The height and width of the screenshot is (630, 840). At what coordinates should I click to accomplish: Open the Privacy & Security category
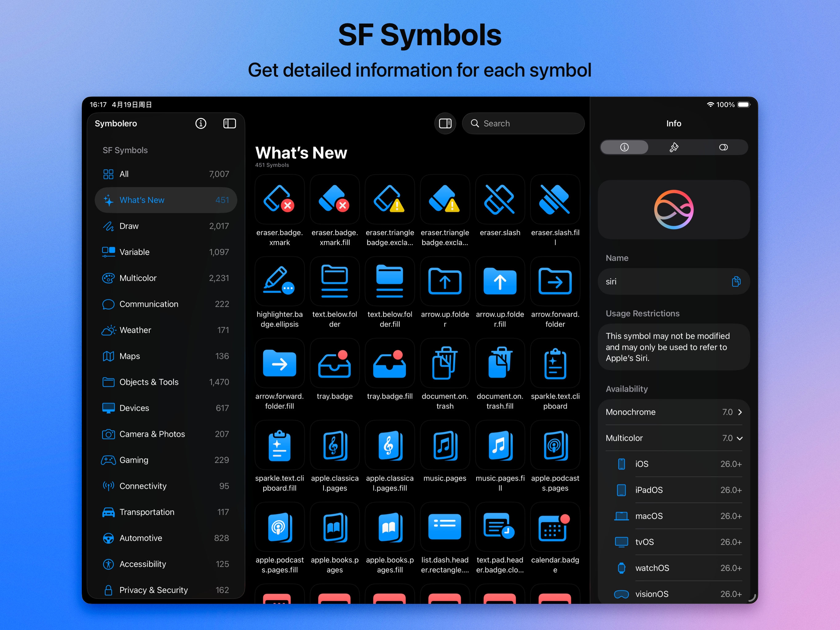pyautogui.click(x=166, y=590)
